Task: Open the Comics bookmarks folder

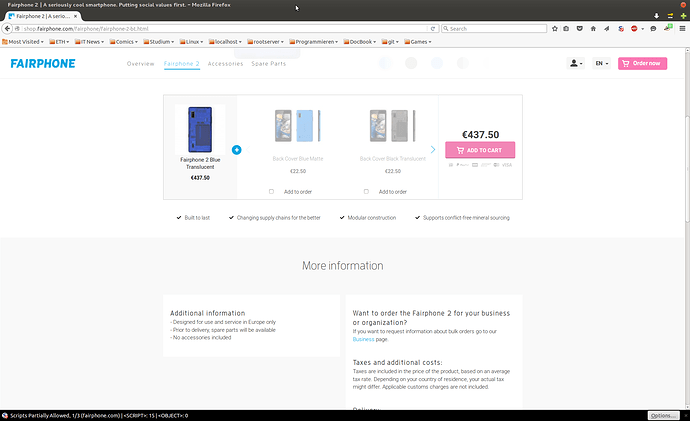Action: 124,42
